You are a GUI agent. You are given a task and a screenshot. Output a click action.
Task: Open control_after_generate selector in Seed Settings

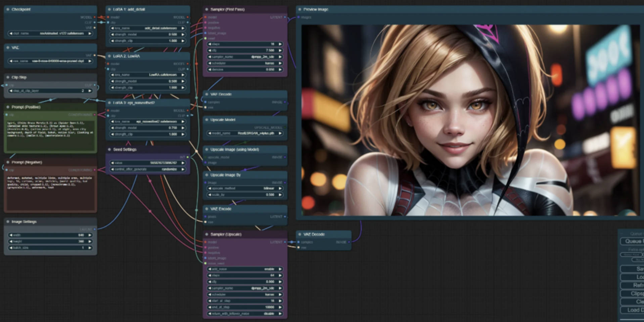(148, 169)
